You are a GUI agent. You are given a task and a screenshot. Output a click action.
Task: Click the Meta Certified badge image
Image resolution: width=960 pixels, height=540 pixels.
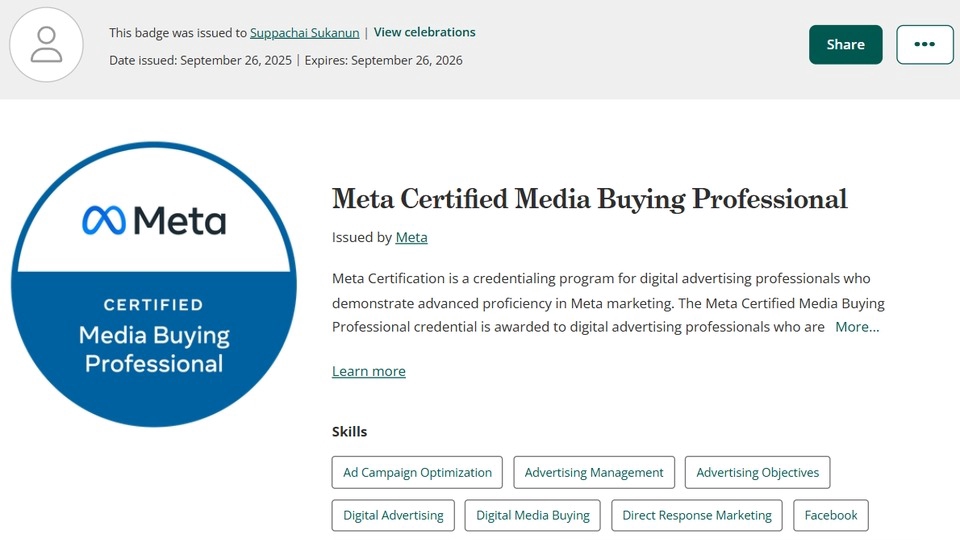coord(154,285)
